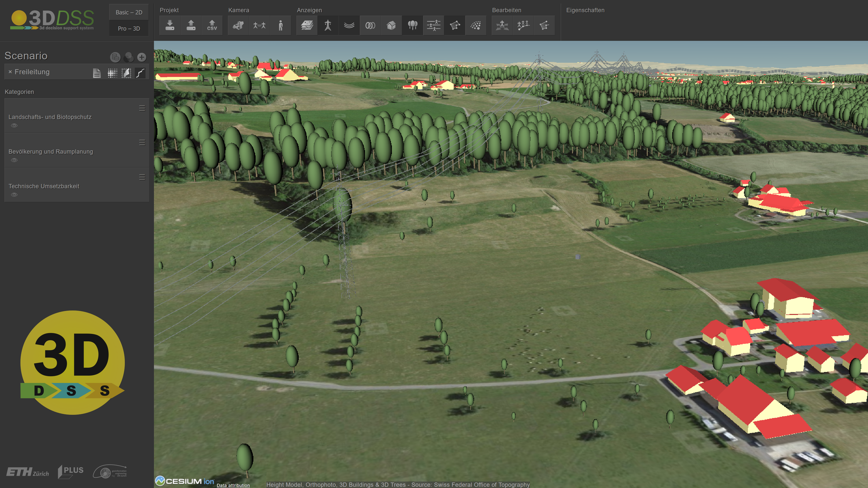Hide the Technische Umsetzbarkeit category
868x488 pixels.
point(14,195)
